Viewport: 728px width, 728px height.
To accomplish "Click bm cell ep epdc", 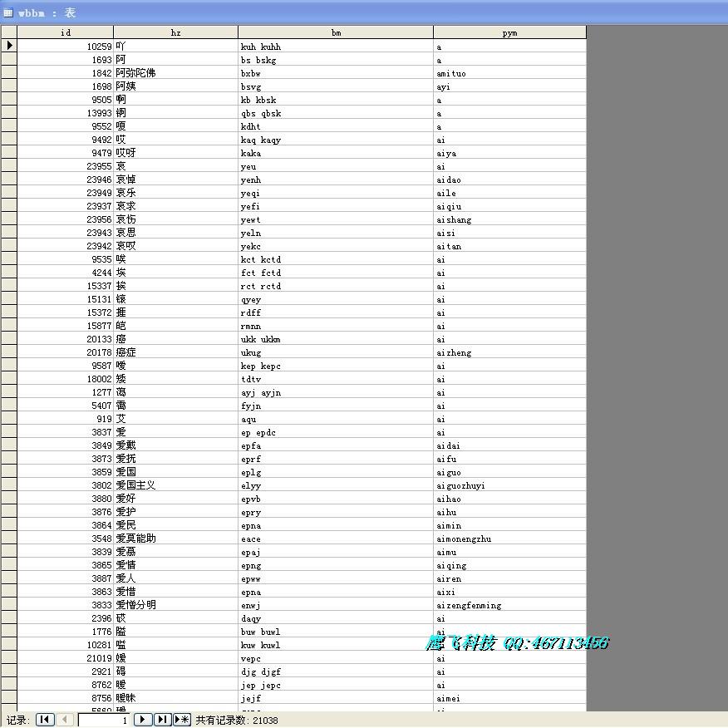I will point(336,432).
